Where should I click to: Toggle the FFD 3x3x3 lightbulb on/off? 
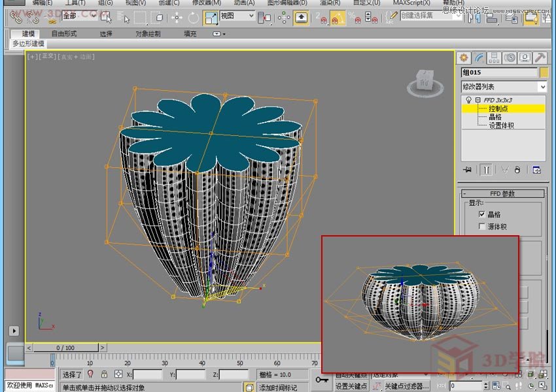click(x=469, y=100)
